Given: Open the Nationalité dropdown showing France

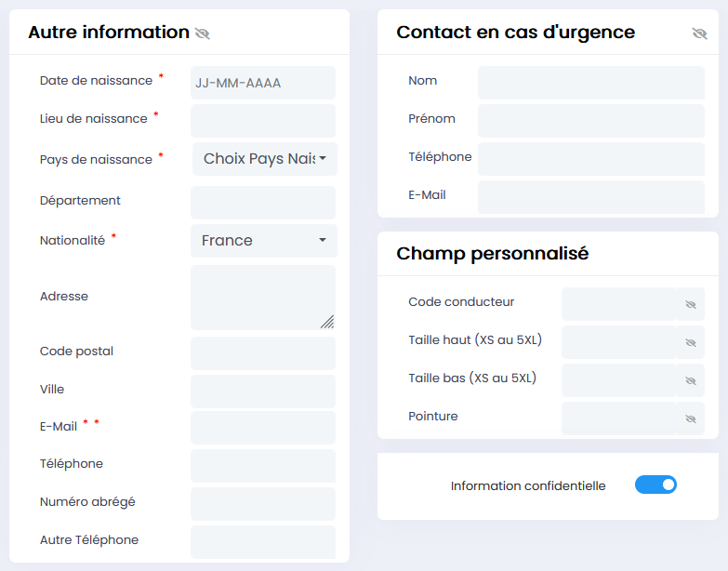Looking at the screenshot, I should click(x=264, y=240).
